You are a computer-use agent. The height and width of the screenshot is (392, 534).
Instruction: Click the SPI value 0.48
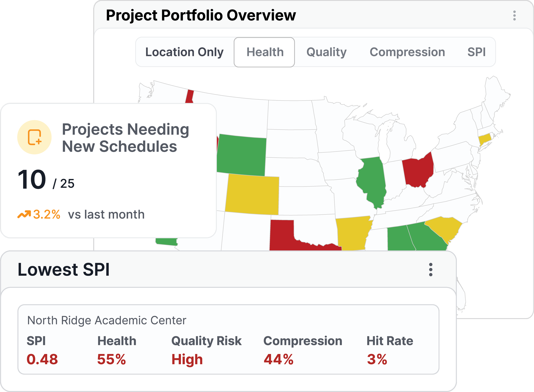42,359
